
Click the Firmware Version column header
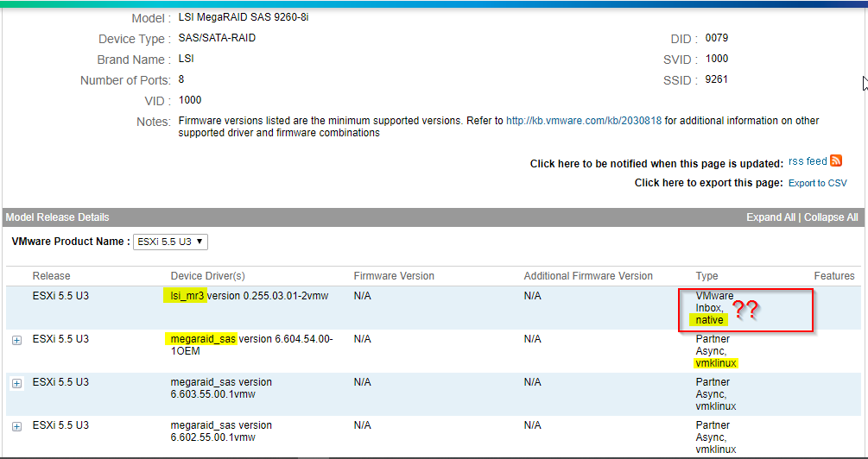point(394,276)
